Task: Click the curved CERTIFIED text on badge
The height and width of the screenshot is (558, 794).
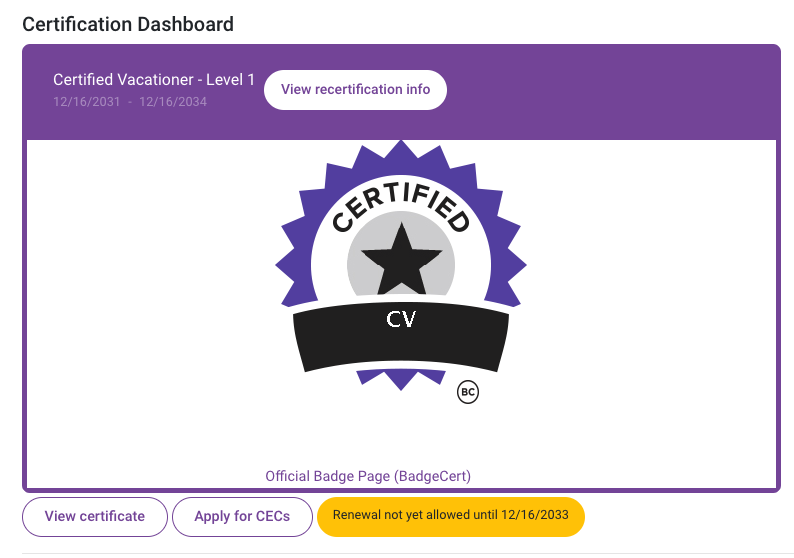Action: pyautogui.click(x=401, y=204)
